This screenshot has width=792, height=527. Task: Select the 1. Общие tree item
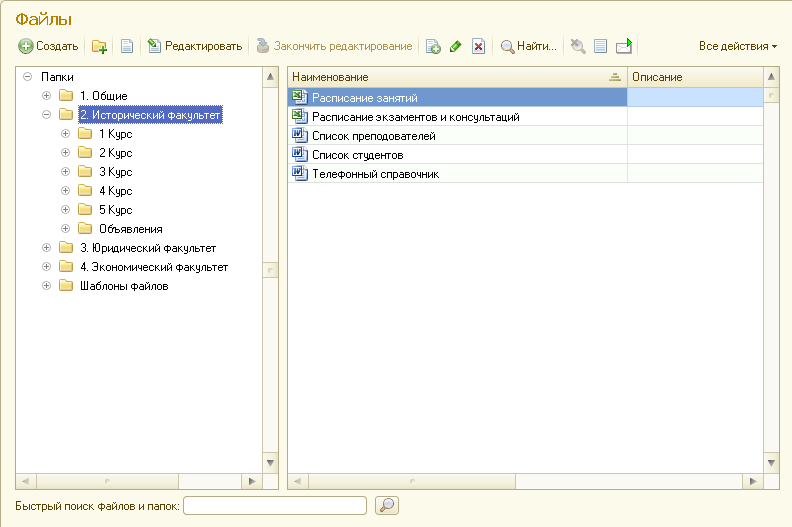[104, 95]
